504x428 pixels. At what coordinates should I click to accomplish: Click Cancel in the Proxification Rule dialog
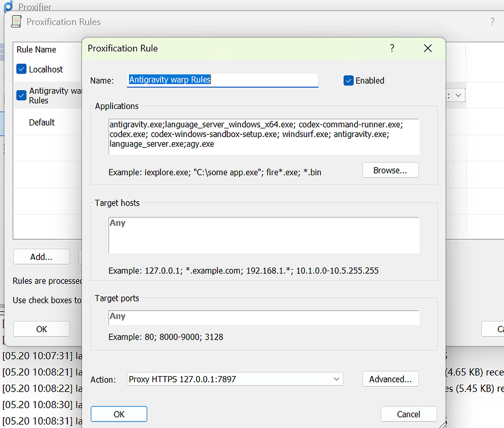(409, 414)
